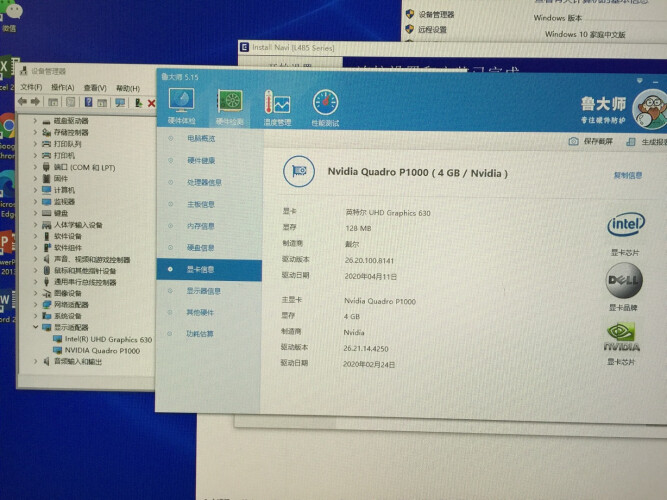Click the Dell 显卡品牌 logo

(x=624, y=280)
